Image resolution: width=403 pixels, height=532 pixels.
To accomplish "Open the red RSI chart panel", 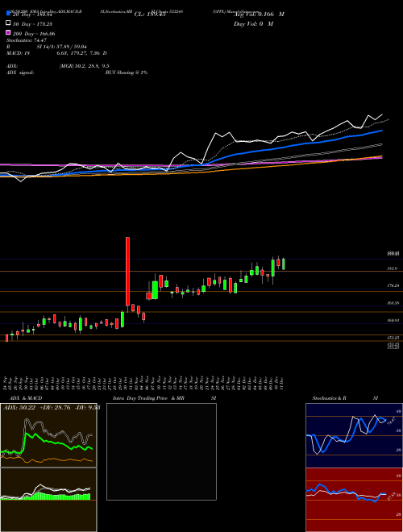I will point(355,500).
